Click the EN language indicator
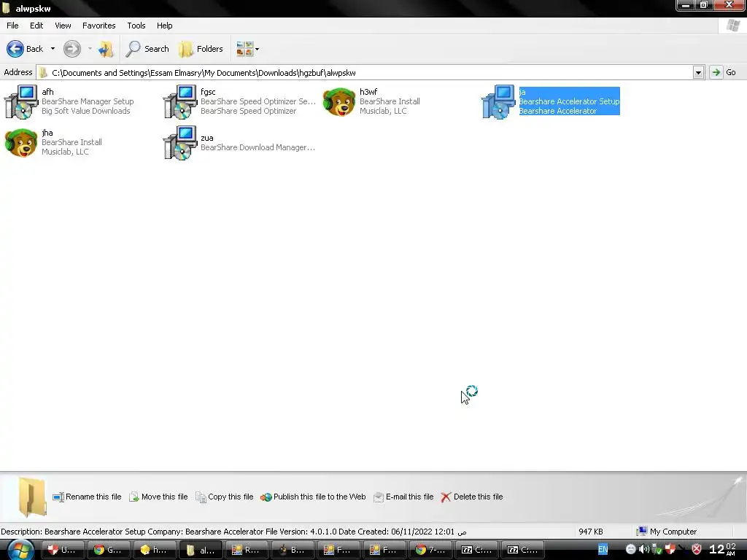The image size is (747, 560). click(603, 550)
